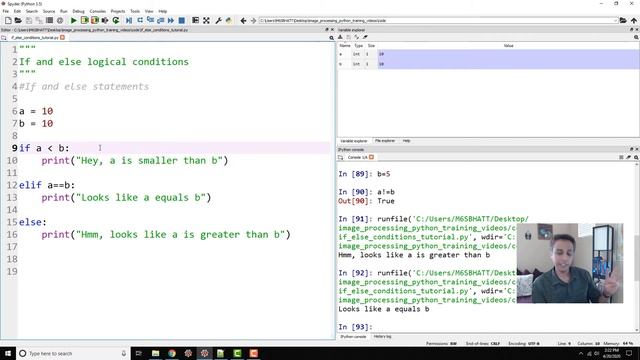The image size is (640, 360).
Task: Switch to the File explorer tab
Action: click(384, 141)
